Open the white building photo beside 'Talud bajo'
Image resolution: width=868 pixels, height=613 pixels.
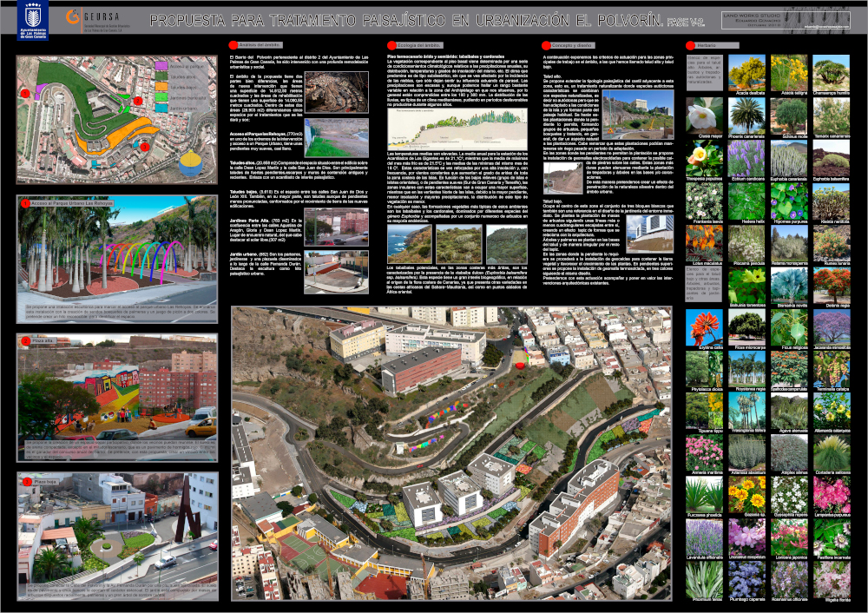tap(649, 233)
